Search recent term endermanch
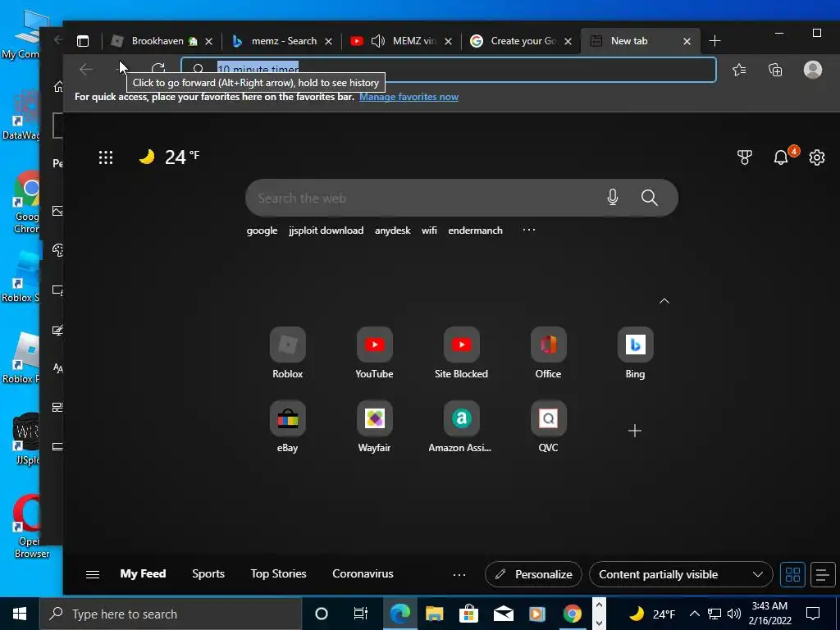Viewport: 840px width, 630px height. (475, 231)
